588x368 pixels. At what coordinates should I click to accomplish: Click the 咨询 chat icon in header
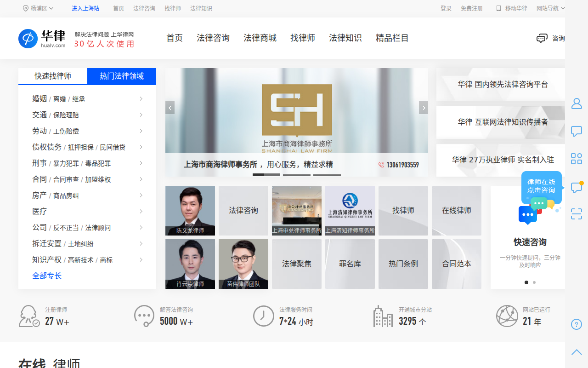542,38
